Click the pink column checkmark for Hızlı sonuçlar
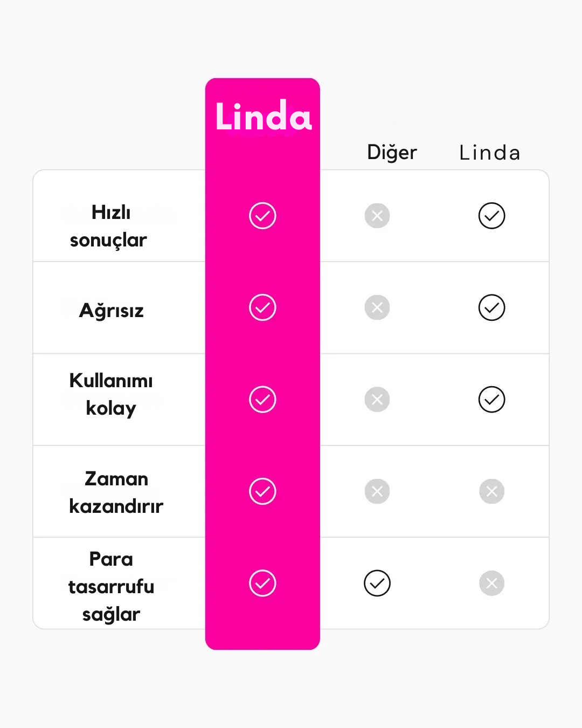Viewport: 582px width, 728px height. tap(262, 216)
